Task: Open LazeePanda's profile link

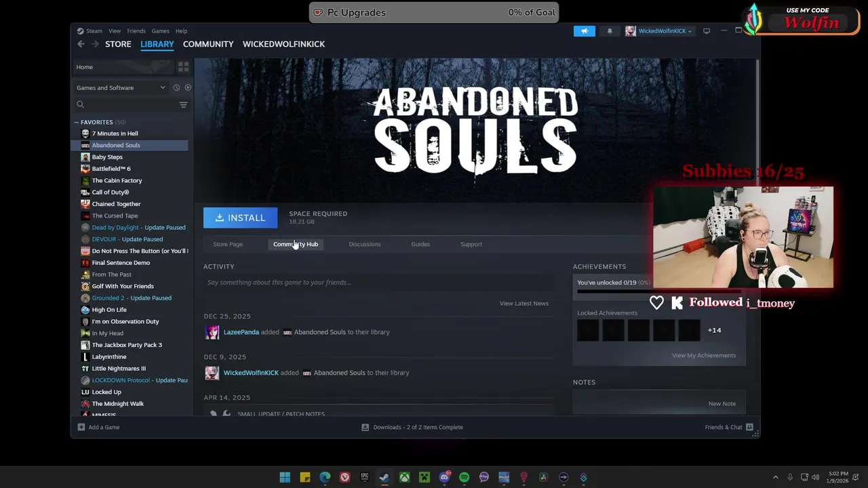Action: click(241, 332)
